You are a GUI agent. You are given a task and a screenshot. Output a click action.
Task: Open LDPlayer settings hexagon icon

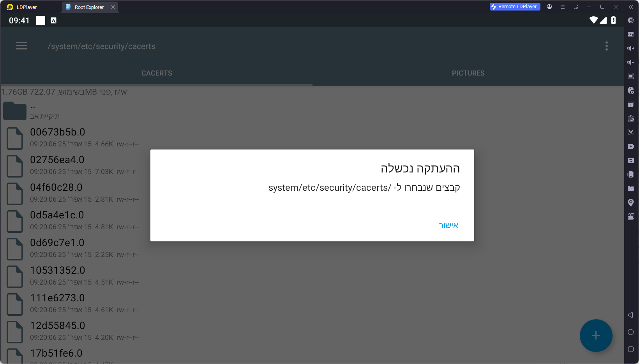[x=631, y=20]
